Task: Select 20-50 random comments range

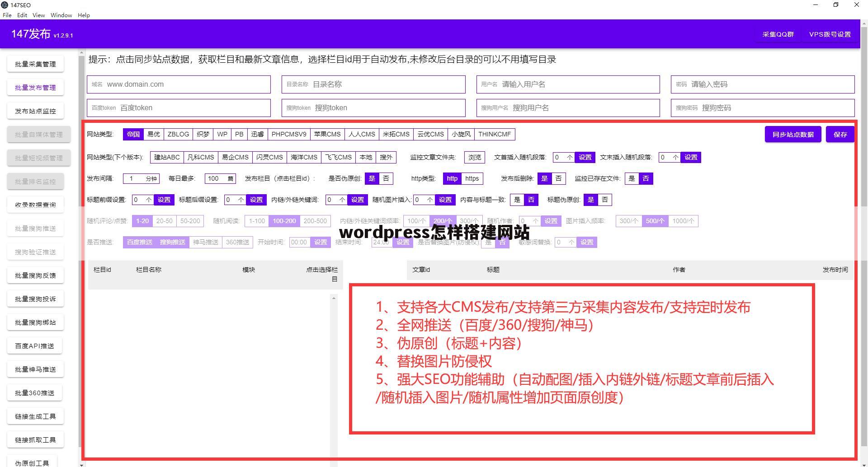Action: (164, 221)
